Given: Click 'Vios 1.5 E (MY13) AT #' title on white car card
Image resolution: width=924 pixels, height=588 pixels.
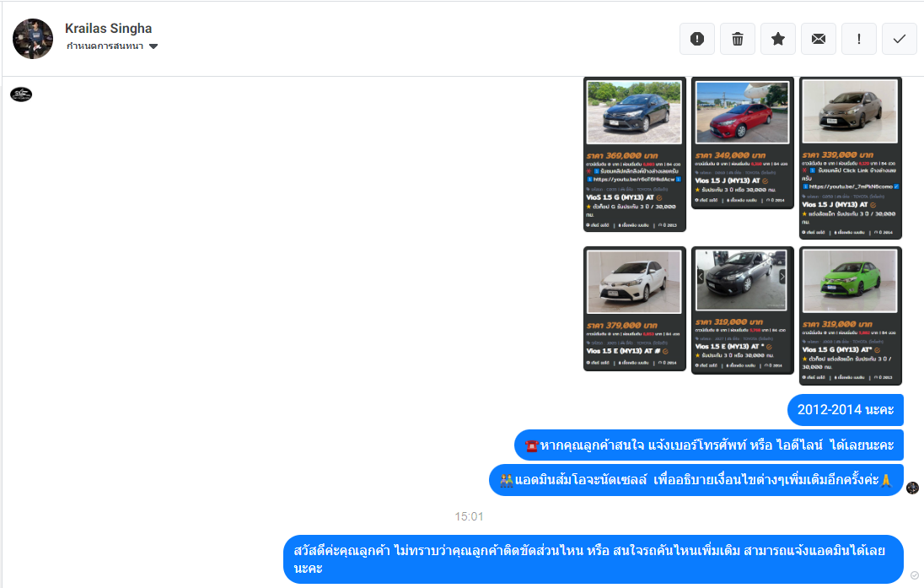Looking at the screenshot, I should coord(623,351).
